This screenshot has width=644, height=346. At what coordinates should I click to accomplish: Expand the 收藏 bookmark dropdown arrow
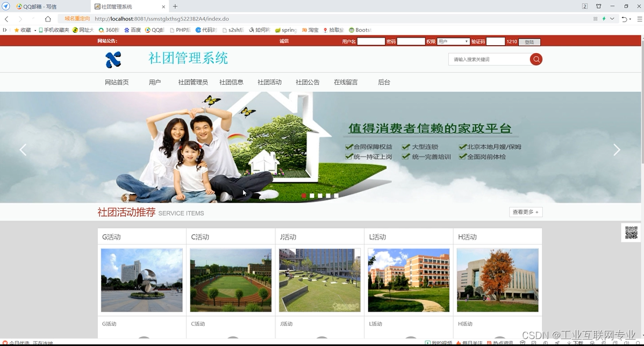[35, 31]
